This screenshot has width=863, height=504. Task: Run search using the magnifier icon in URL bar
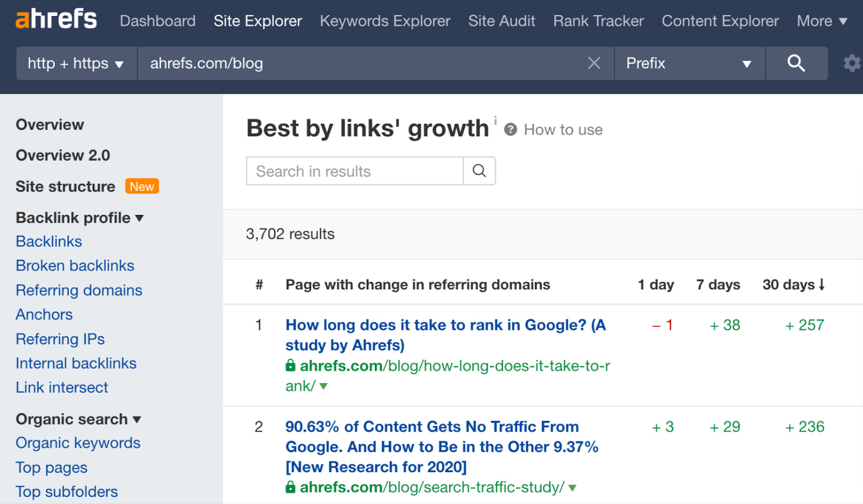(796, 63)
